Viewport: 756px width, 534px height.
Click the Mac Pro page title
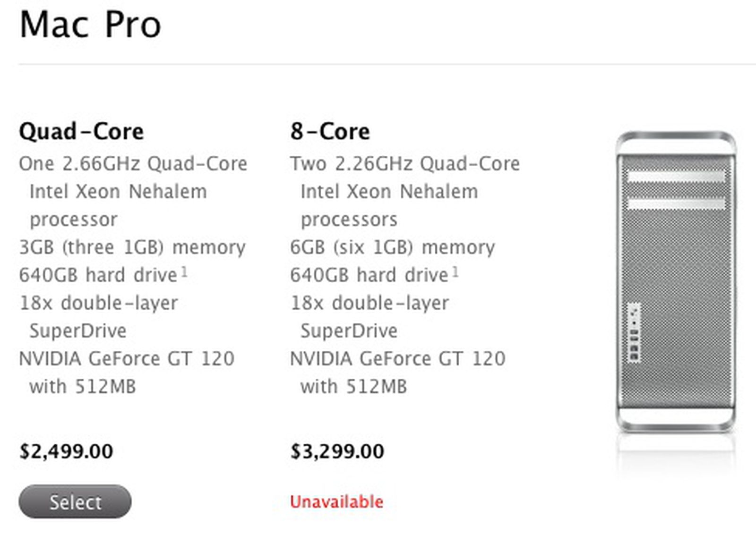[x=90, y=25]
